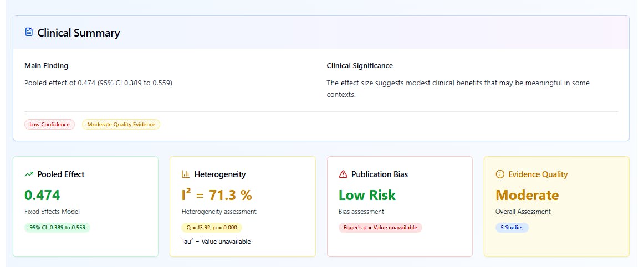This screenshot has height=267, width=644.
Task: Click the Low Risk bias result
Action: click(x=367, y=195)
